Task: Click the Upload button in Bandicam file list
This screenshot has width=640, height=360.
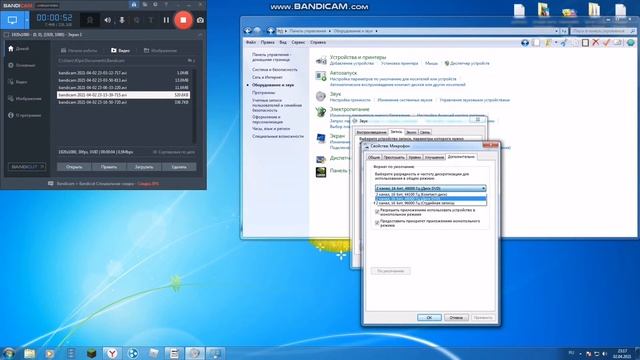Action: pyautogui.click(x=144, y=167)
